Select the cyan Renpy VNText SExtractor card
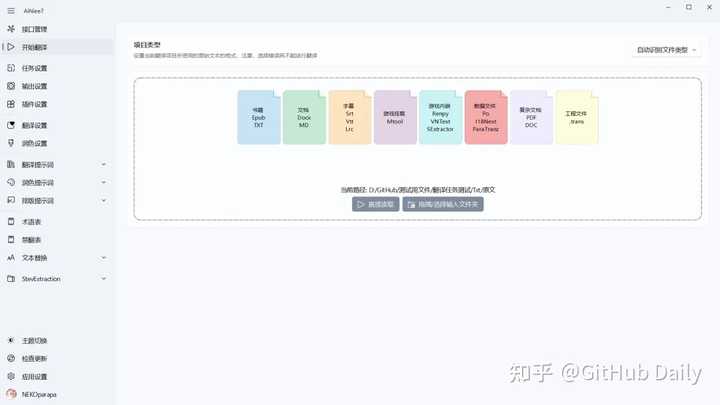Viewport: 720px width, 405px height. click(x=440, y=118)
